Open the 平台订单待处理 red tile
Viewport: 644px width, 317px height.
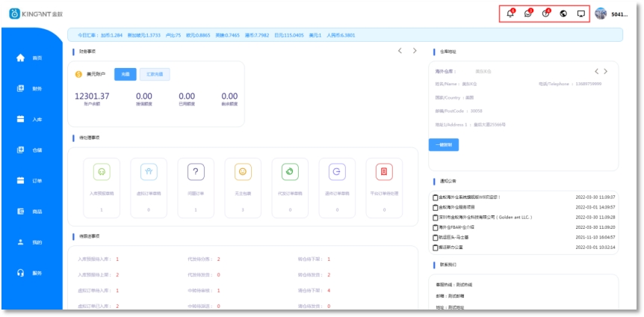[383, 172]
